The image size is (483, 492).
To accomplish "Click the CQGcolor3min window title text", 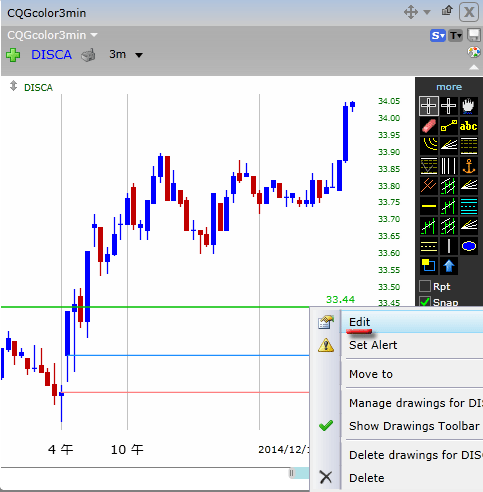I will pos(47,13).
